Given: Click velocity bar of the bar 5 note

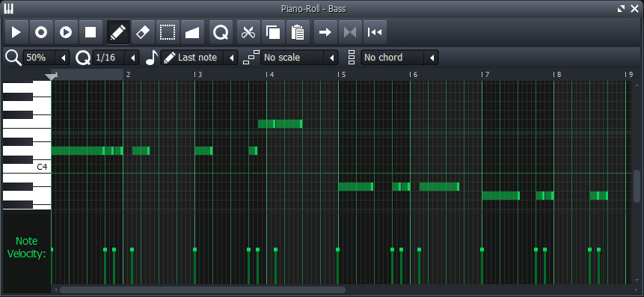Looking at the screenshot, I should pyautogui.click(x=337, y=266).
